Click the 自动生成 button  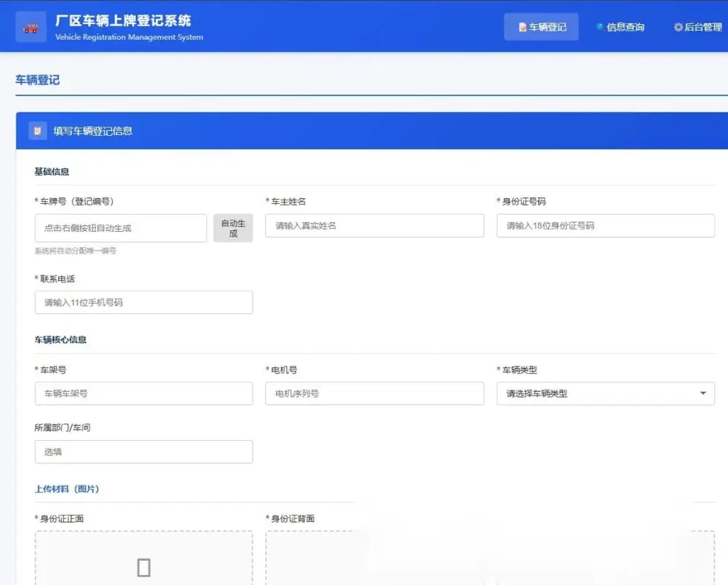pyautogui.click(x=233, y=228)
